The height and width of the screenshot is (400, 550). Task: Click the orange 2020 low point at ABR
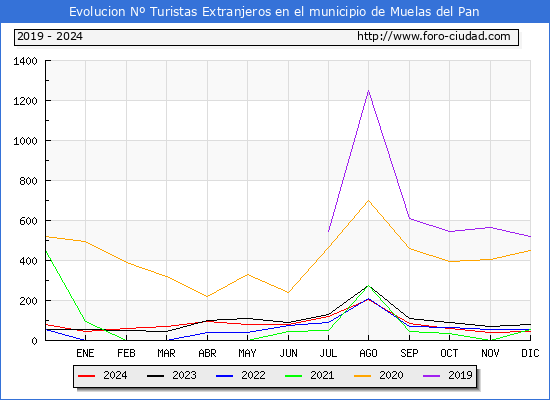[207, 296]
